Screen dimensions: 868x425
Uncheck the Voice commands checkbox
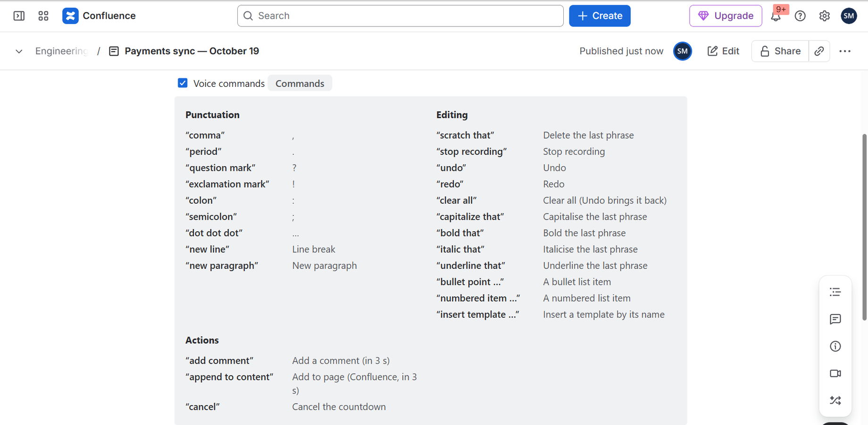pos(183,83)
